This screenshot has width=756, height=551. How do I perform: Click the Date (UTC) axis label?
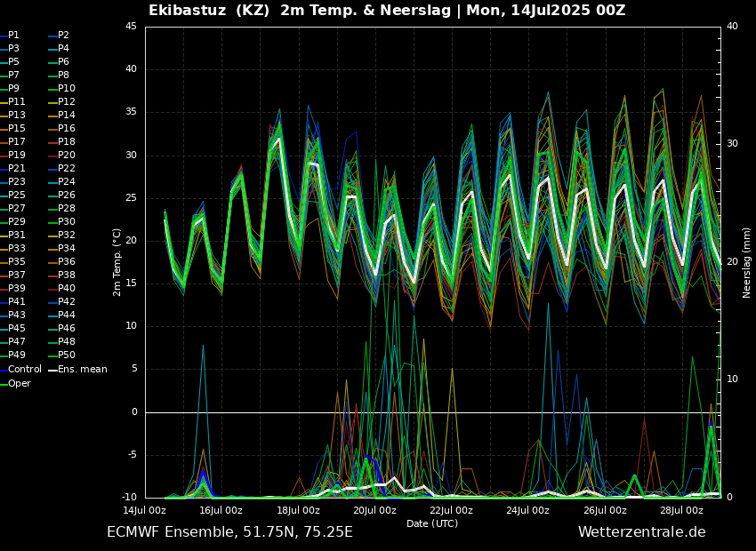click(432, 523)
